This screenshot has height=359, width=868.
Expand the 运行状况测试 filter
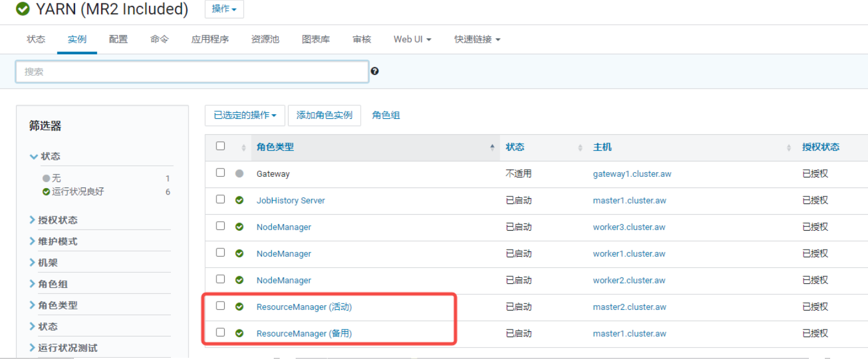[63, 348]
